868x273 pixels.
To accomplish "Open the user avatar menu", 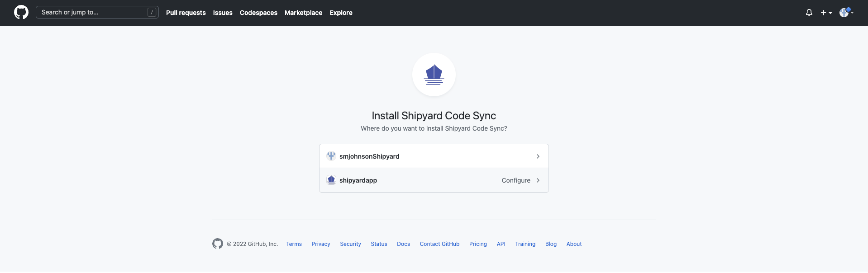I will point(846,13).
